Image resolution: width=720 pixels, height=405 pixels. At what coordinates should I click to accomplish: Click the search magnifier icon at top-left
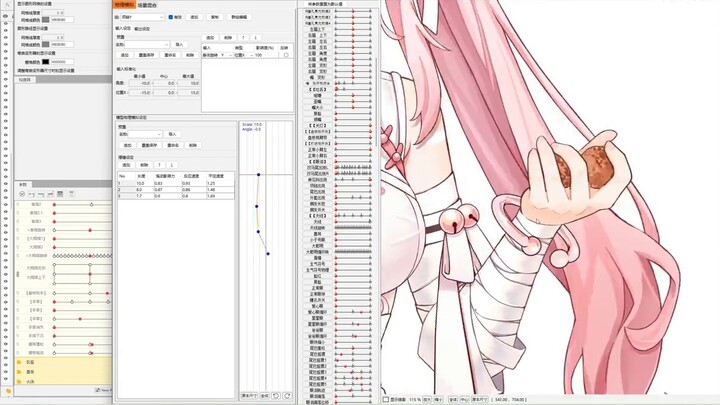point(7,5)
